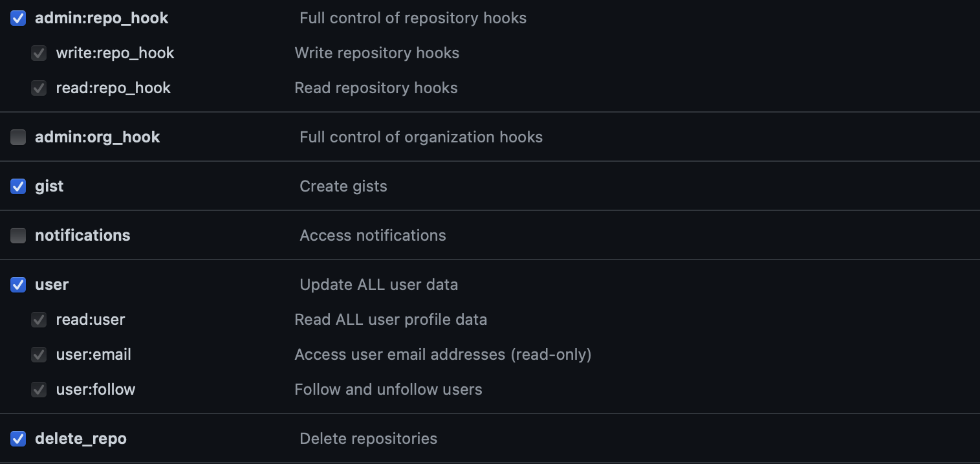The image size is (980, 464).
Task: Enable the notifications scope
Action: coord(17,235)
